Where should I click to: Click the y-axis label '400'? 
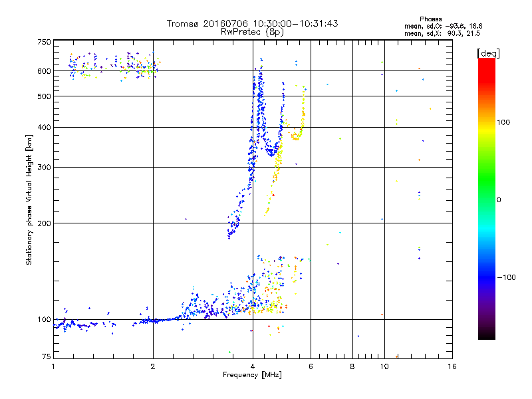pyautogui.click(x=44, y=127)
